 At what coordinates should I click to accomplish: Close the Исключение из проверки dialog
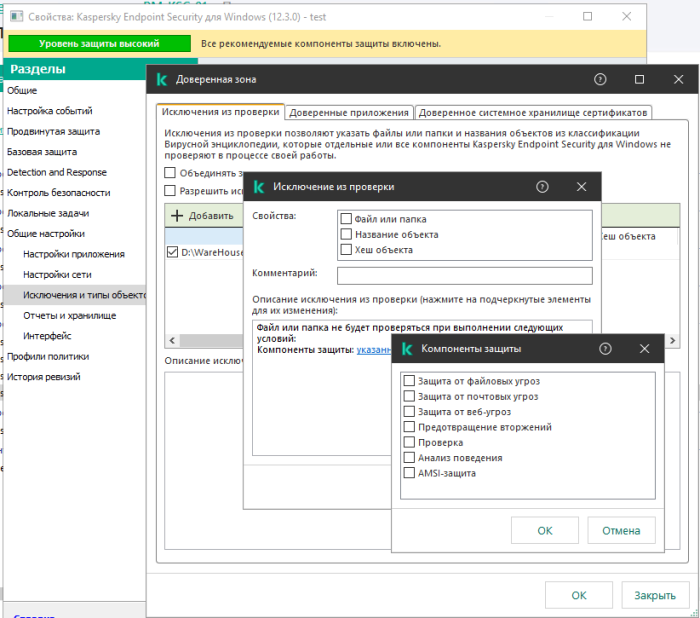click(x=581, y=187)
